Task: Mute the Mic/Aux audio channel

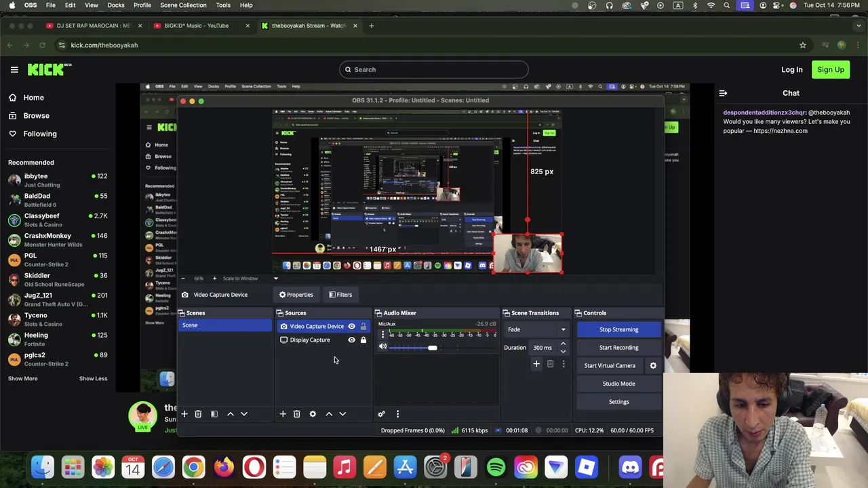Action: pyautogui.click(x=382, y=347)
